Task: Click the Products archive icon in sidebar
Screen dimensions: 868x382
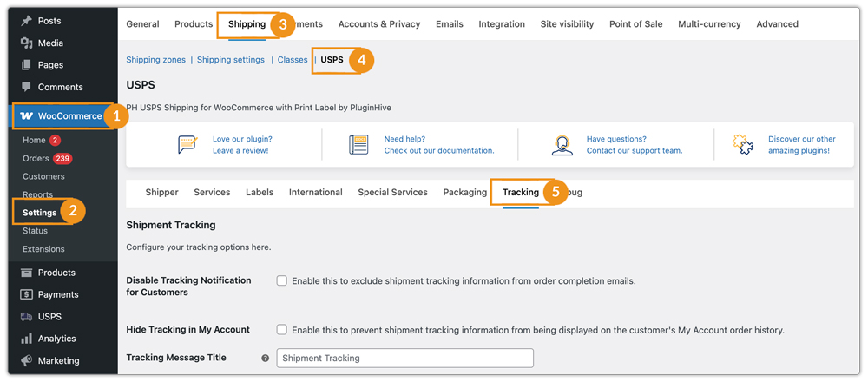Action: click(x=26, y=273)
